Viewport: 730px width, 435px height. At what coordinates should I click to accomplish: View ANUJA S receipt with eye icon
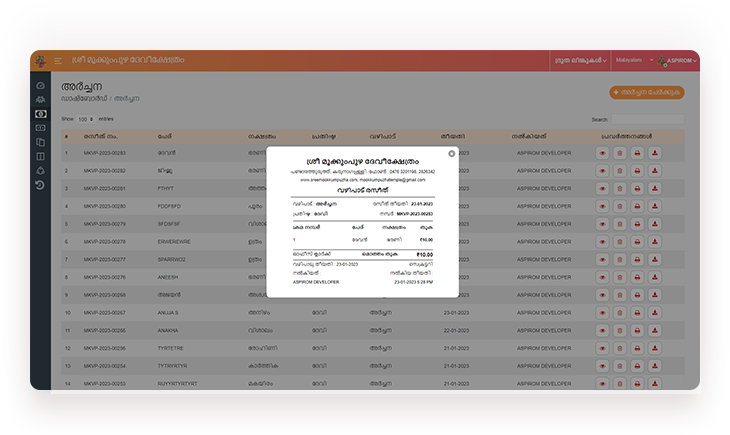(x=602, y=313)
